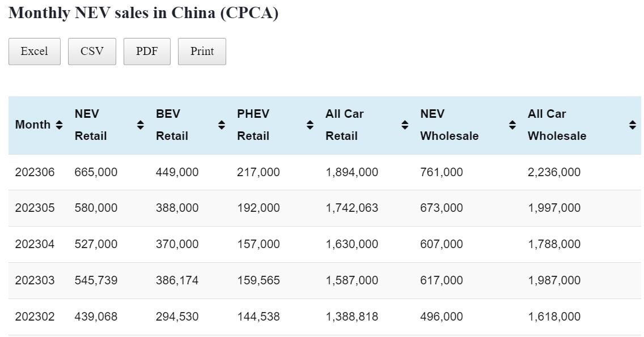Export table with Excel button
Image resolution: width=644 pixels, height=337 pixels.
pyautogui.click(x=35, y=52)
